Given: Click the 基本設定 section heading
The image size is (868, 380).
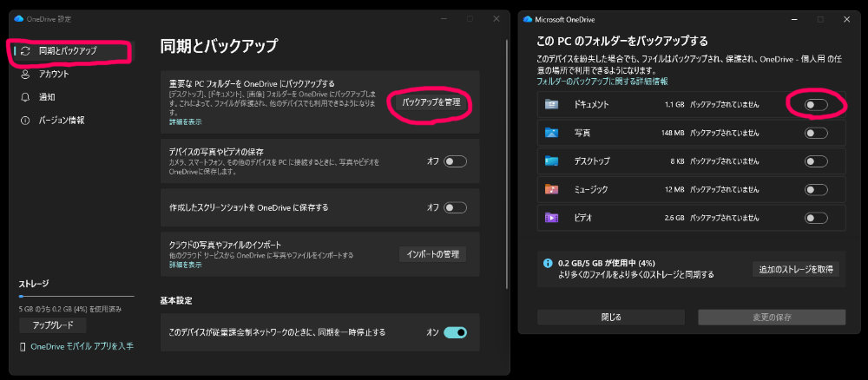Looking at the screenshot, I should coord(176,301).
